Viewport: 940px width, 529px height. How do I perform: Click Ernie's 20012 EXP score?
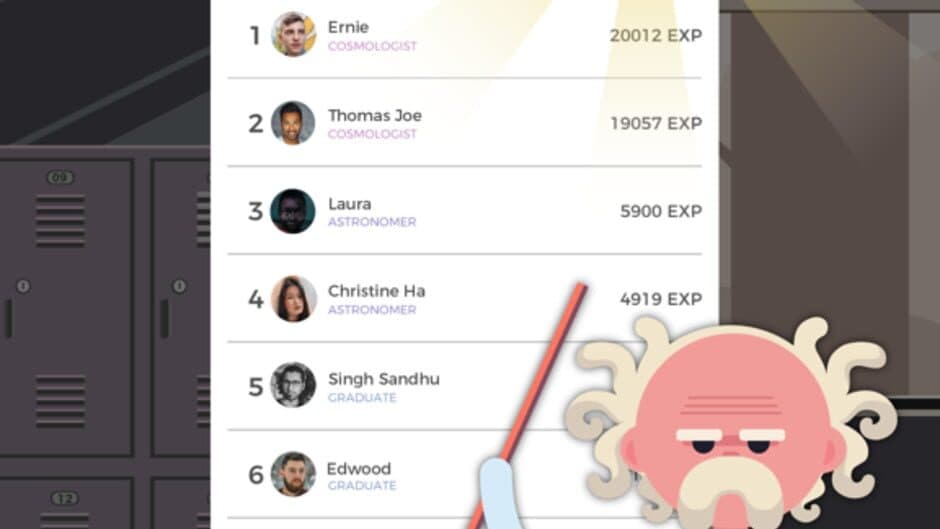coord(655,36)
